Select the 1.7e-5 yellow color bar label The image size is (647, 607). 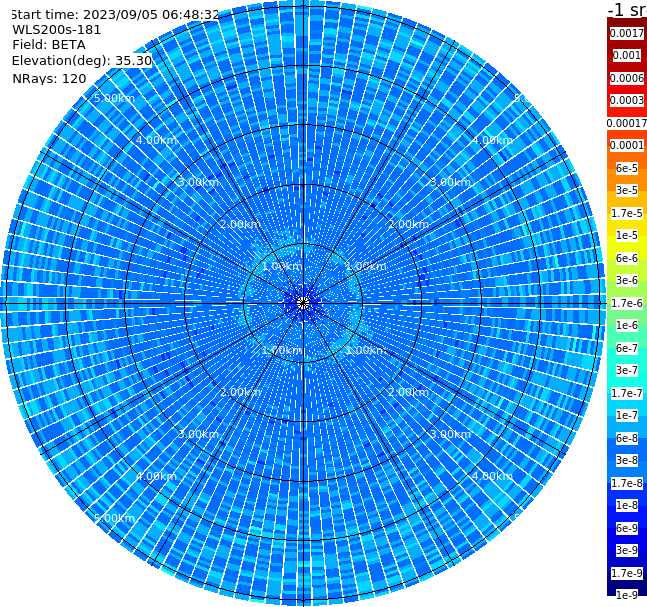tap(627, 213)
